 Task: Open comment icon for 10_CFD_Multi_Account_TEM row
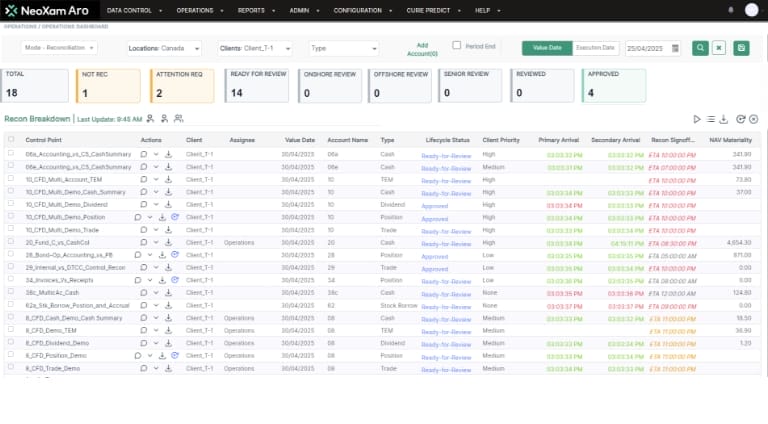coord(143,179)
